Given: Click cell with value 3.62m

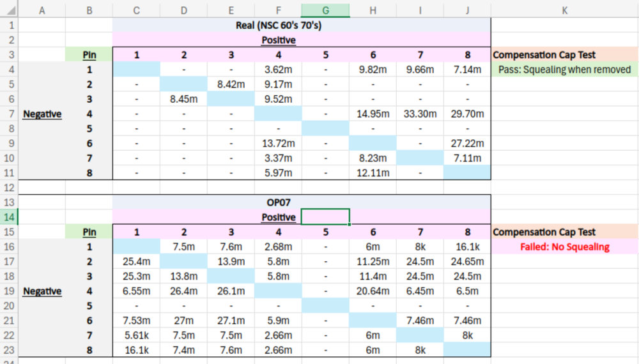Looking at the screenshot, I should click(x=279, y=70).
